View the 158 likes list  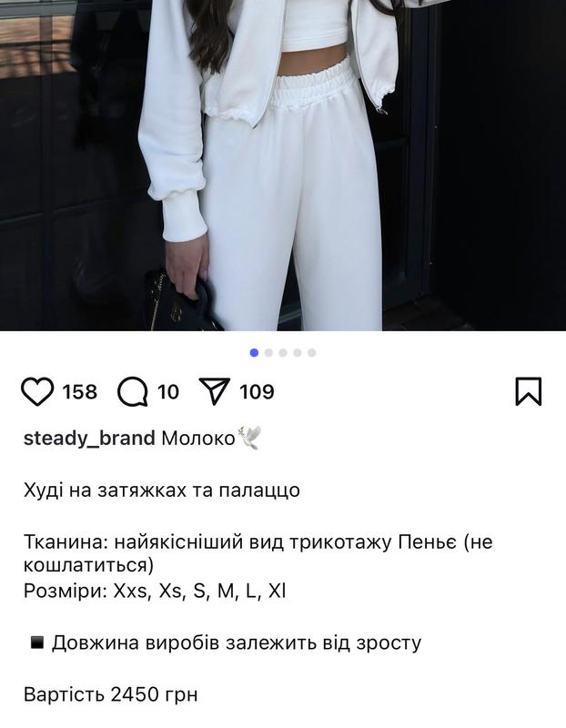point(80,392)
